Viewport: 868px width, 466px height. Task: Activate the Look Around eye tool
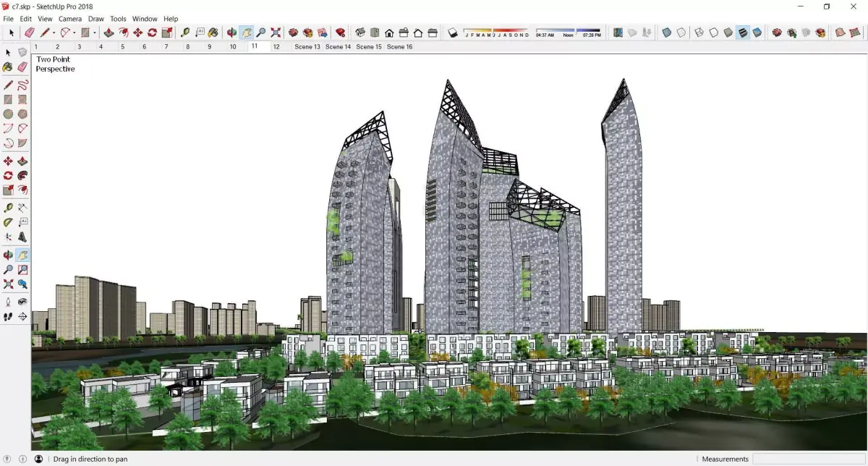pyautogui.click(x=22, y=302)
